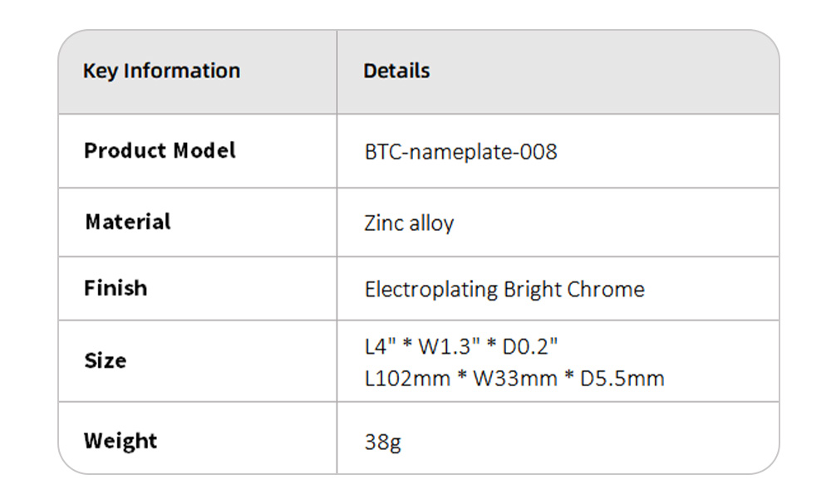Viewport: 831px width, 504px height.
Task: Click the Details column header
Action: [396, 71]
